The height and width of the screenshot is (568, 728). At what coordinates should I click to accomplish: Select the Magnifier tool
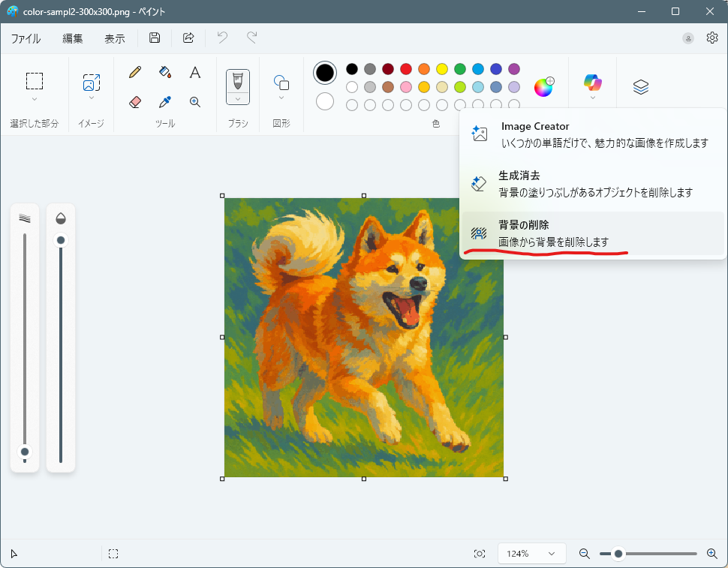pyautogui.click(x=195, y=101)
